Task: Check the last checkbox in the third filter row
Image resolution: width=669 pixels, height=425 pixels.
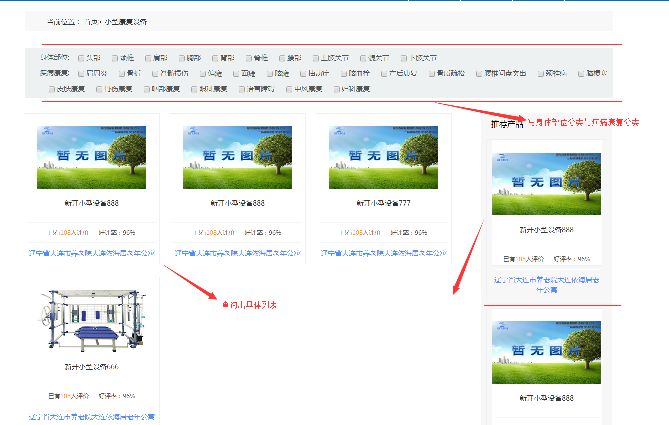Action: (x=334, y=89)
